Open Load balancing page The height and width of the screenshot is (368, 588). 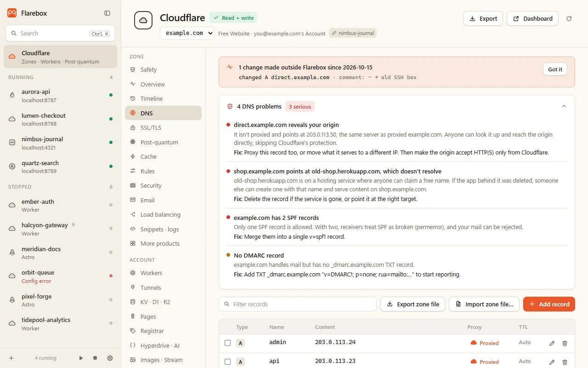click(x=163, y=214)
